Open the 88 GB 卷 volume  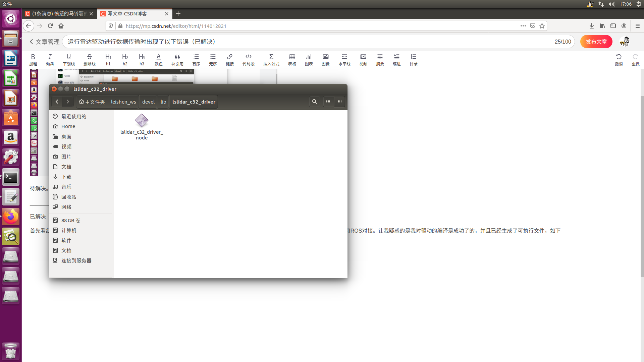tap(80, 220)
